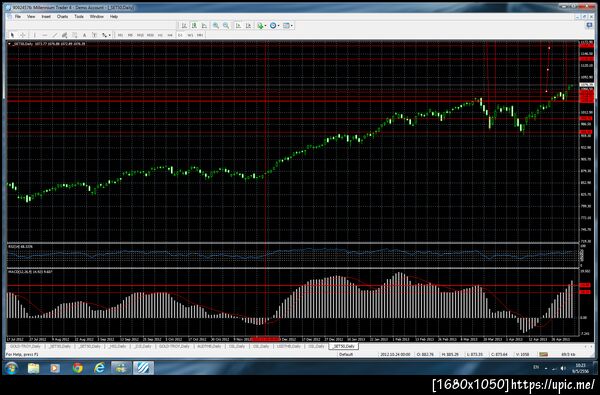Open the green Indicators list icon

260,26
